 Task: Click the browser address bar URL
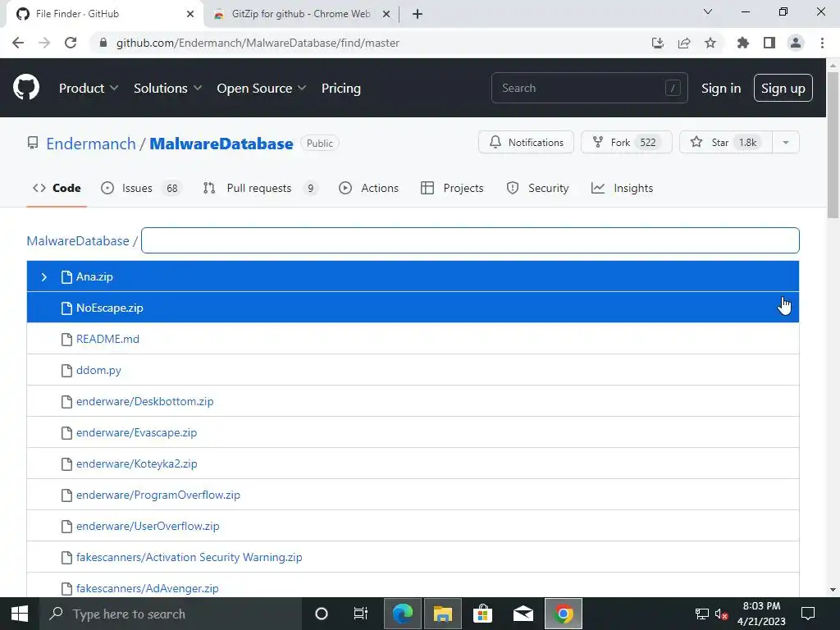258,43
